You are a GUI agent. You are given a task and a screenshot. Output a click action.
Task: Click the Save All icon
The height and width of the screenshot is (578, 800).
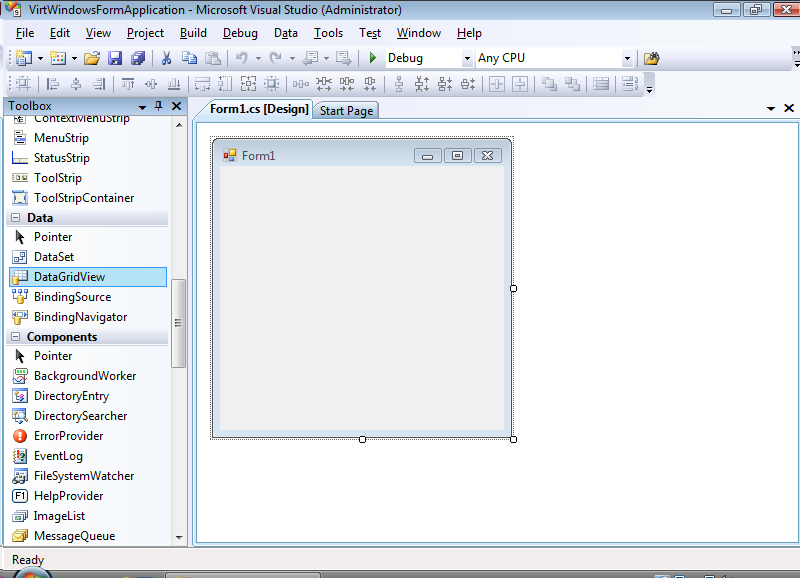tap(136, 58)
